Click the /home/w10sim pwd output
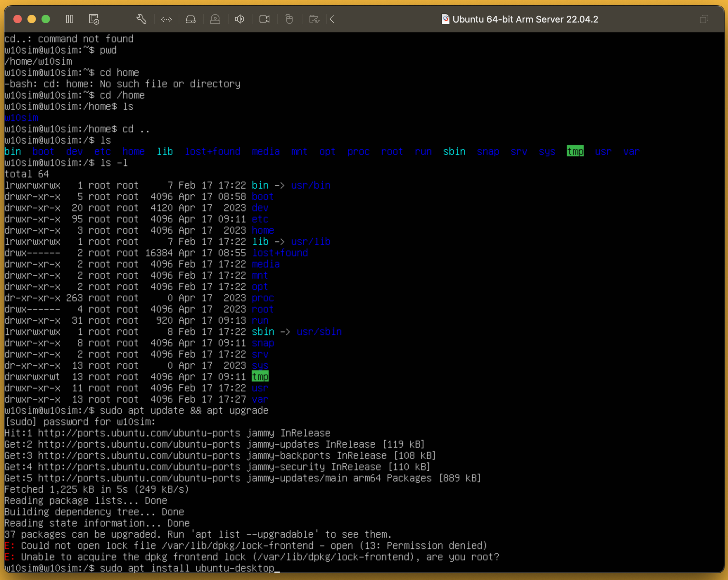The width and height of the screenshot is (728, 580). click(x=38, y=61)
